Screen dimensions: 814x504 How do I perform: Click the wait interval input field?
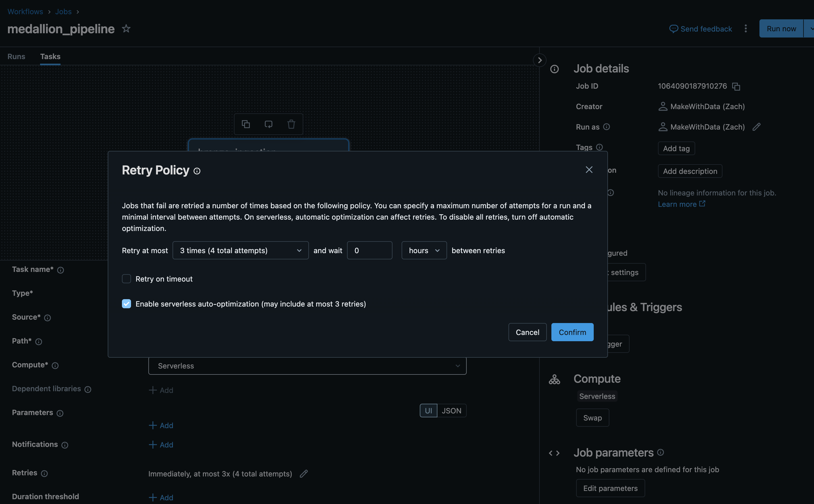(x=369, y=250)
